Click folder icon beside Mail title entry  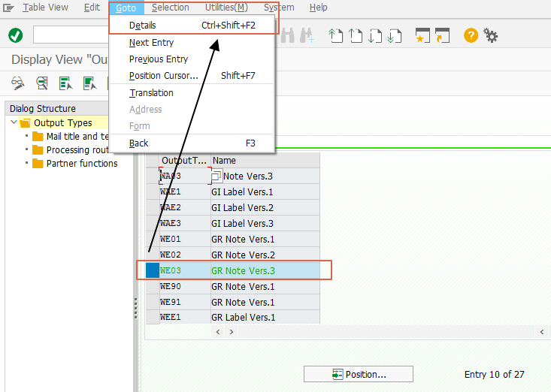(38, 136)
